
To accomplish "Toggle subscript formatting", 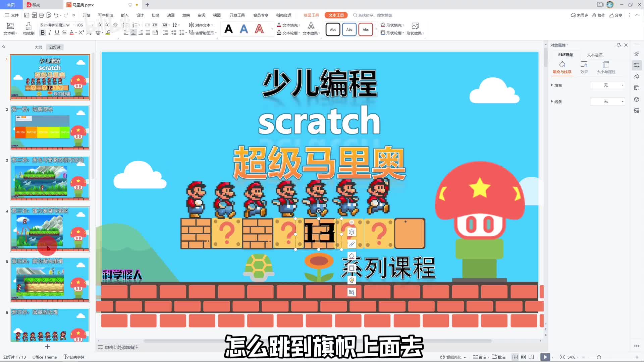I will tap(89, 33).
